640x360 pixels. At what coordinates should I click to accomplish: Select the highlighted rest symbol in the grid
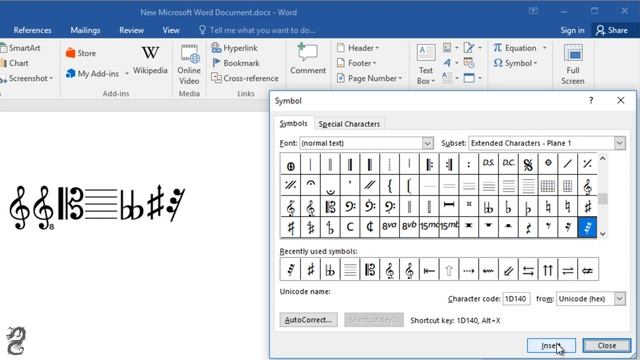[587, 227]
